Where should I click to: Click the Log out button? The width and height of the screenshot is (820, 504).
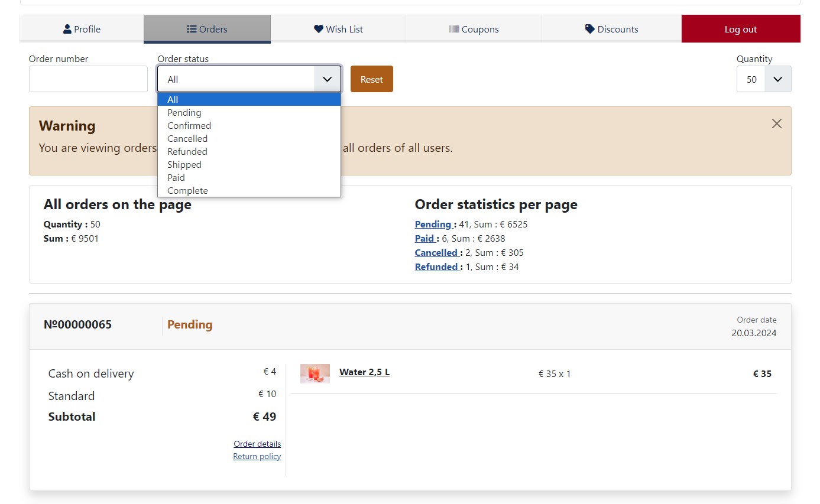740,29
